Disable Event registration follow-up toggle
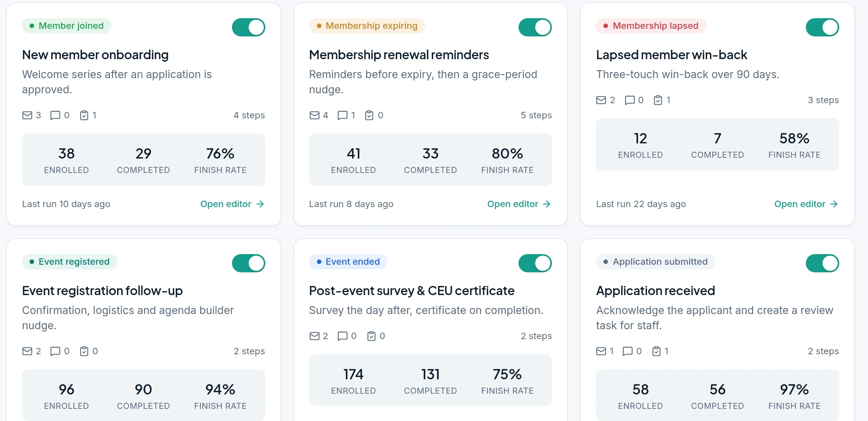This screenshot has height=421, width=868. coord(249,263)
